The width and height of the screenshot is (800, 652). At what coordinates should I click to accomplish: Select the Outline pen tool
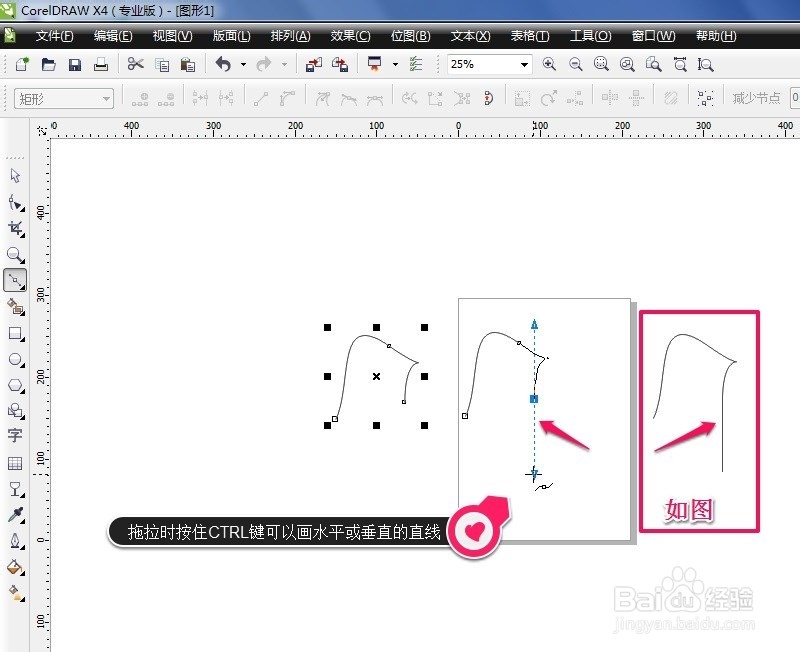(x=15, y=541)
